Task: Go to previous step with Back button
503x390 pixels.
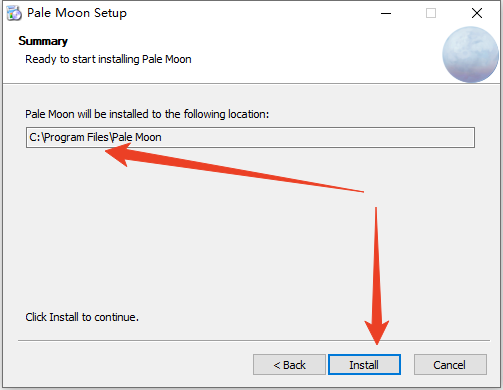Action: pyautogui.click(x=289, y=365)
